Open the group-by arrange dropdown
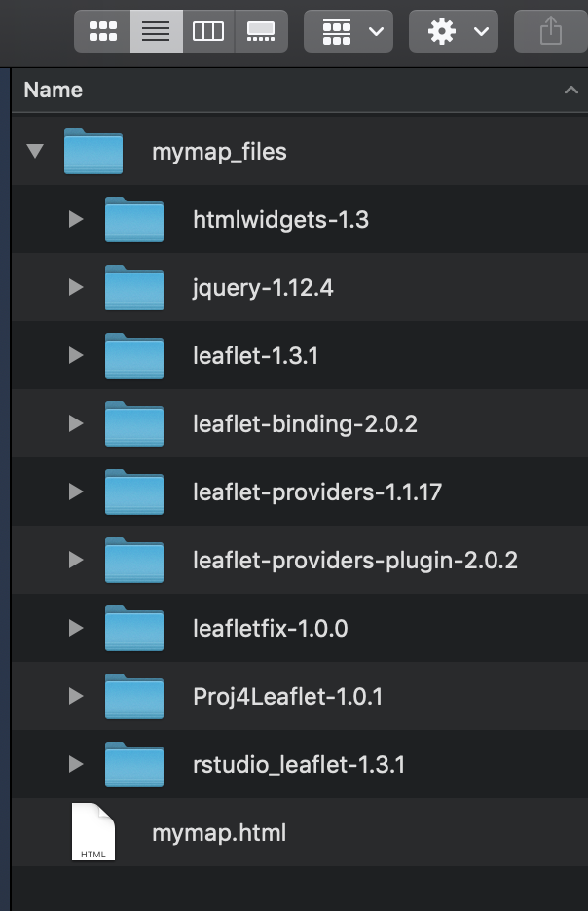 (349, 31)
